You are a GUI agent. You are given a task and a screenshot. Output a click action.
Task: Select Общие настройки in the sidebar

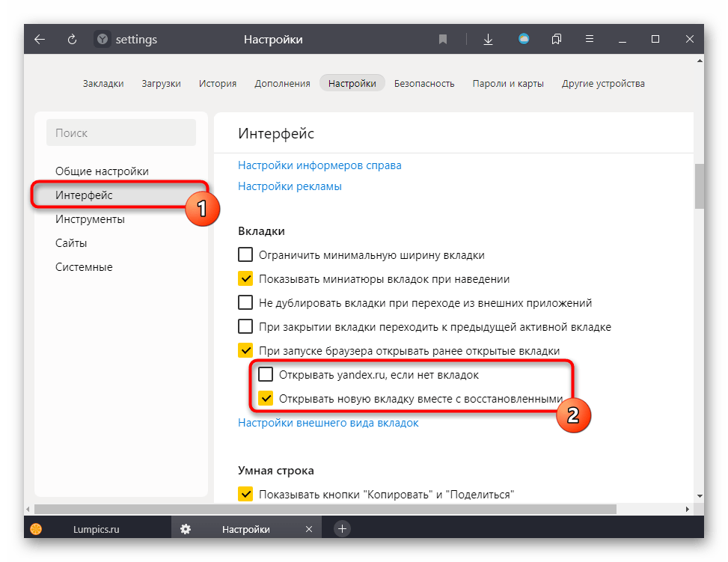pos(103,171)
